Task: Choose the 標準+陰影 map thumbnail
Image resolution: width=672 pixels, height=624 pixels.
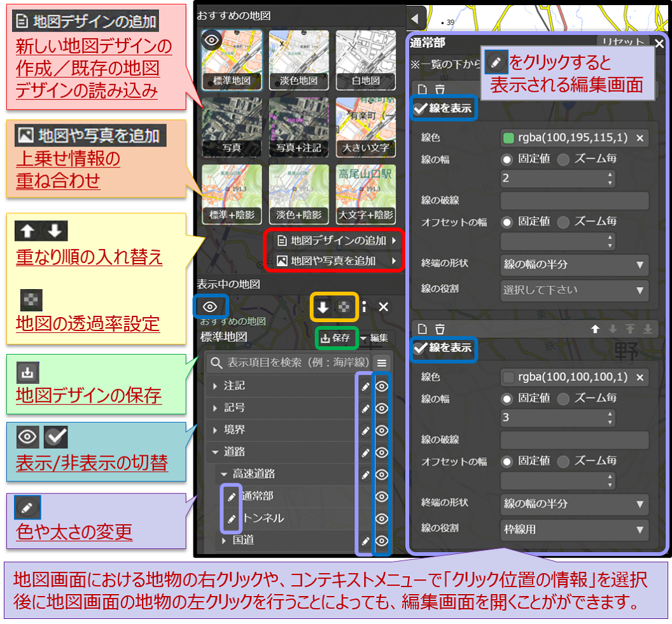Action: click(232, 194)
